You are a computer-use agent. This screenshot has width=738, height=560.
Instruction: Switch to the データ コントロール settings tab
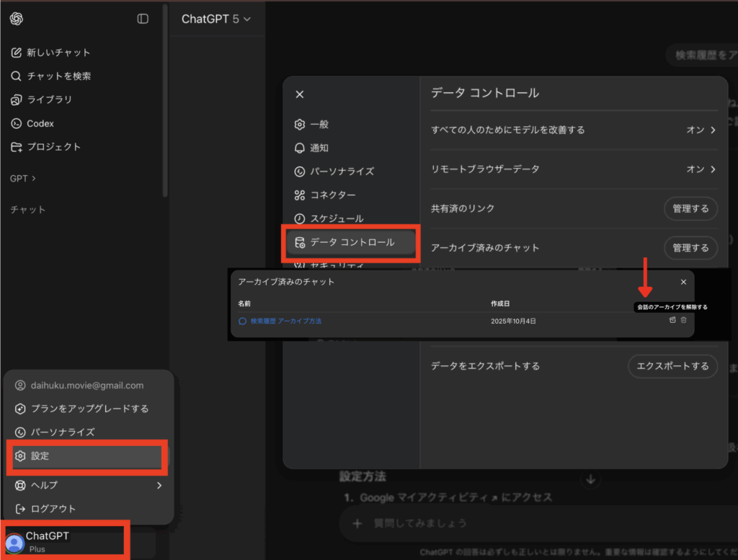[351, 243]
